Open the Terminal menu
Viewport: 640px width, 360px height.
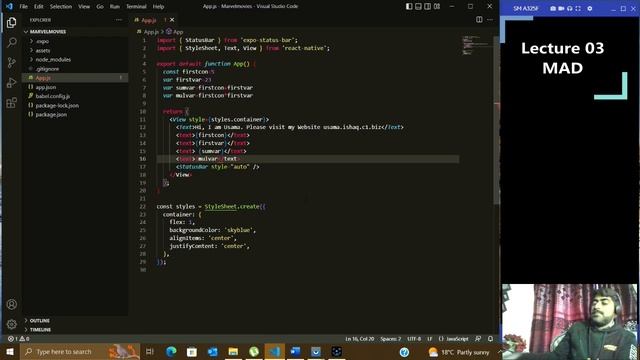coord(136,7)
